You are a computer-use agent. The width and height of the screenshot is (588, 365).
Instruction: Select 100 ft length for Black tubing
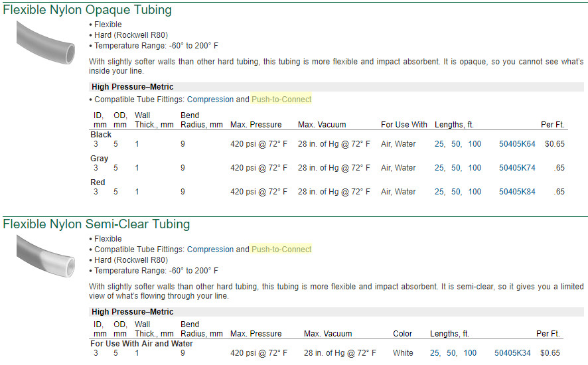tap(475, 144)
